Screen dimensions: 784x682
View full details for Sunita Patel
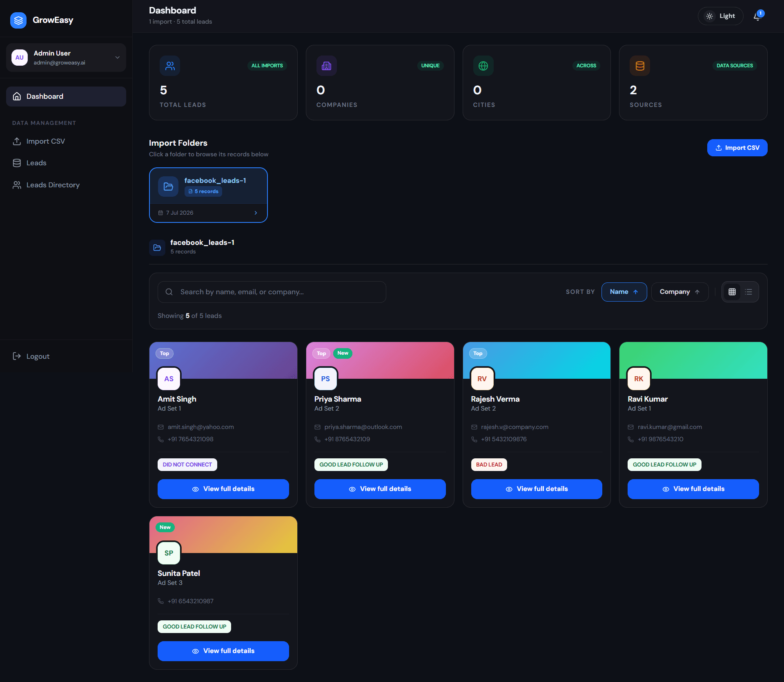point(223,651)
